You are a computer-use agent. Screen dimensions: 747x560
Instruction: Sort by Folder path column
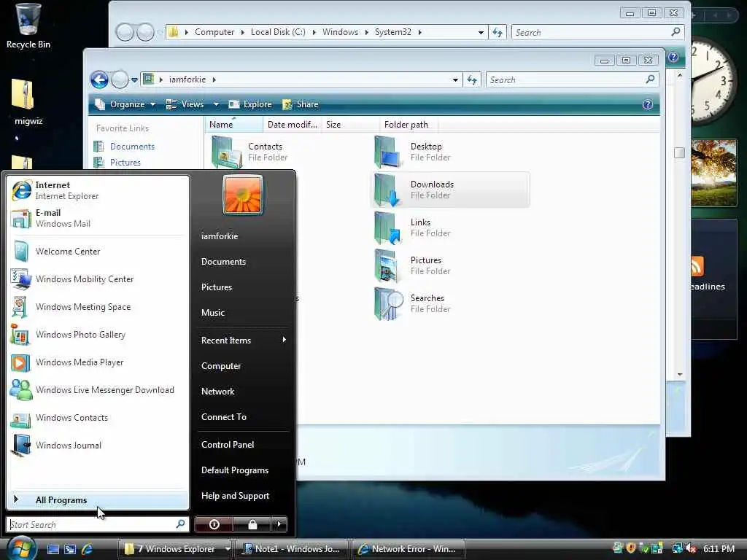point(409,124)
